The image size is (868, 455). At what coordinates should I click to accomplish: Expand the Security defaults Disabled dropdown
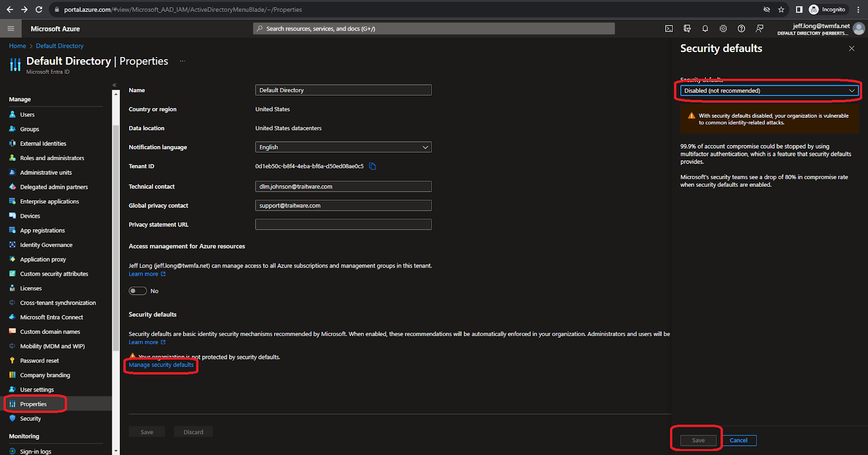pos(769,91)
